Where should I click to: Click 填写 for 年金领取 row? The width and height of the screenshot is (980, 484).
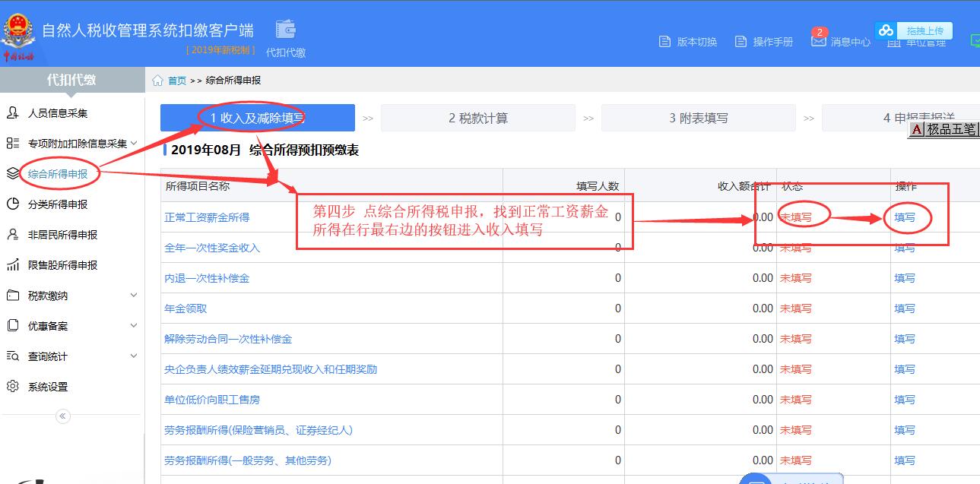point(905,308)
